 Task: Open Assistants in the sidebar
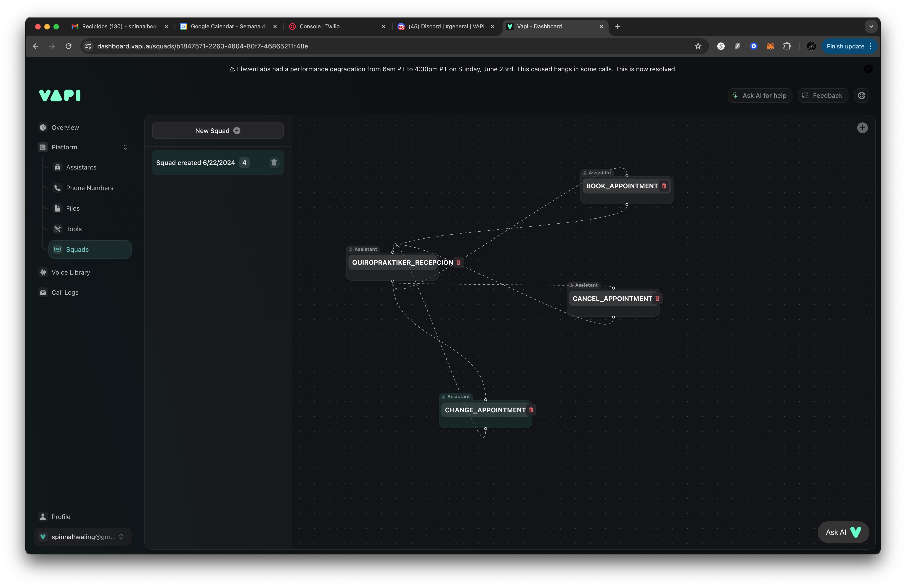(81, 167)
